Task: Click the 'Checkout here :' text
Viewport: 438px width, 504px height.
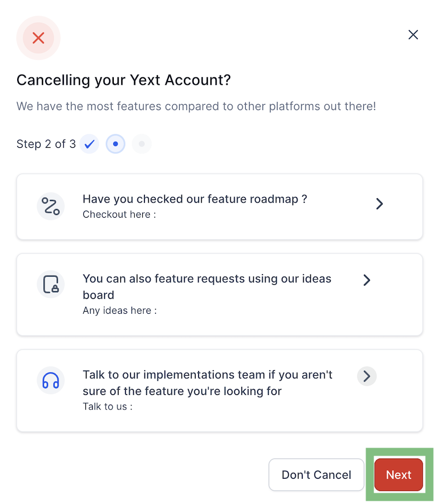Action: (x=120, y=214)
